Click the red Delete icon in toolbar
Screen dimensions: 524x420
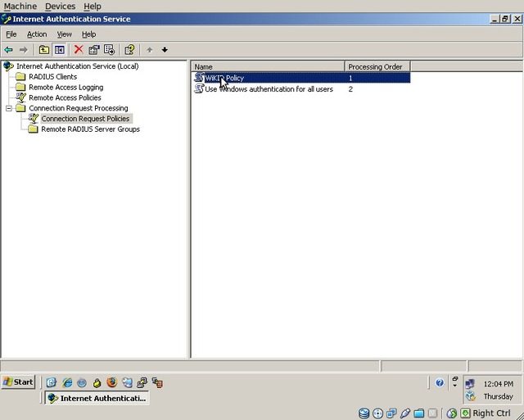tap(79, 50)
